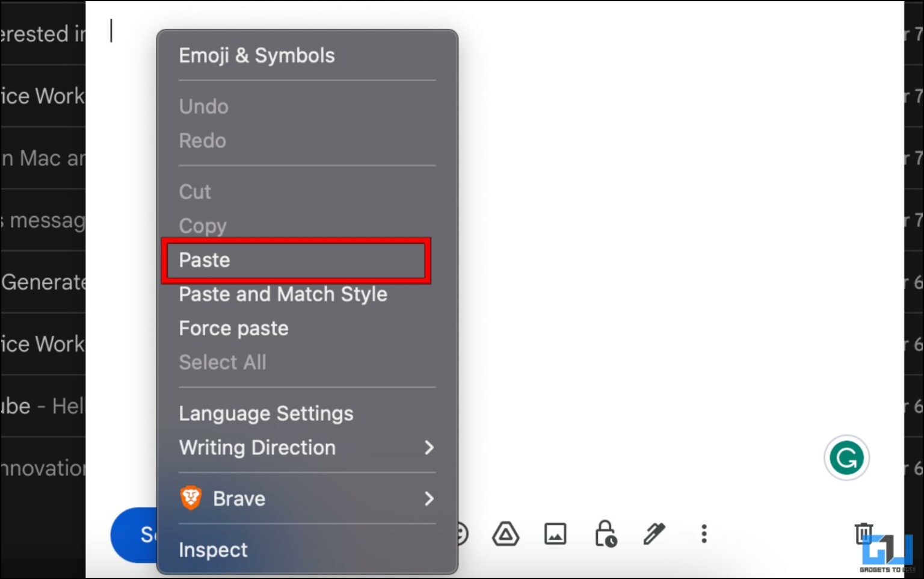
Task: Select Paste from the context menu
Action: point(205,260)
